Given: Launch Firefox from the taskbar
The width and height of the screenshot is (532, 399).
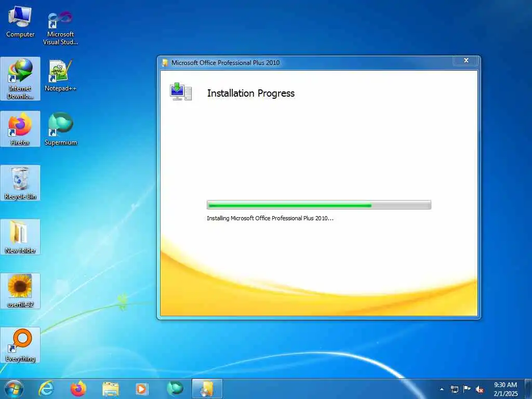Looking at the screenshot, I should (x=78, y=389).
